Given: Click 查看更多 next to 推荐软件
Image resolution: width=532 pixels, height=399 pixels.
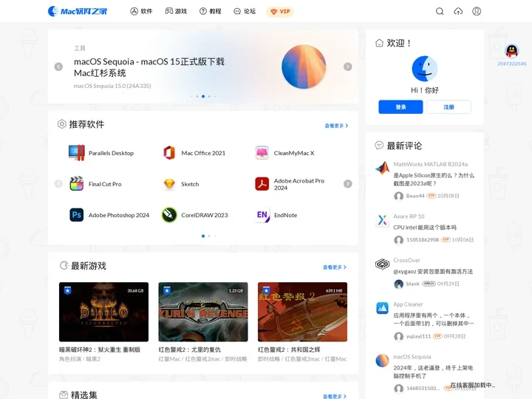Looking at the screenshot, I should pyautogui.click(x=336, y=126).
